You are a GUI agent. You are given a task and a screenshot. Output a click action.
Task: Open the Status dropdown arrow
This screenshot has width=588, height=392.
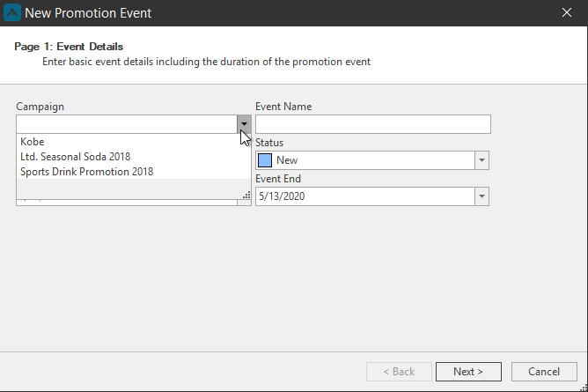(481, 160)
